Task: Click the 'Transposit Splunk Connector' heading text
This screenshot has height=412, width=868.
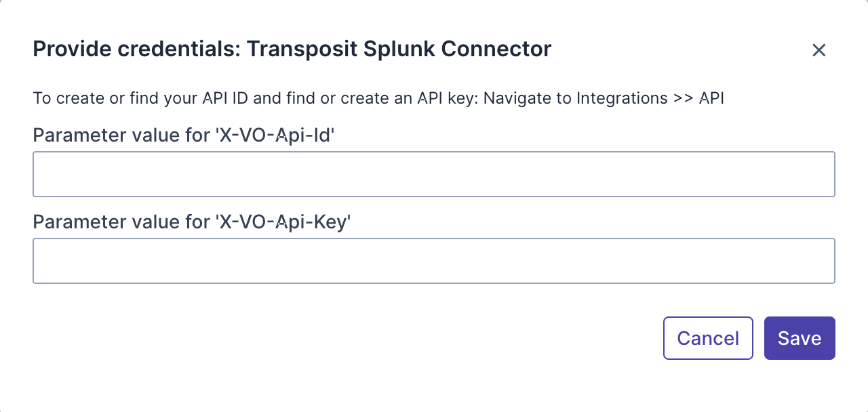Action: 399,49
